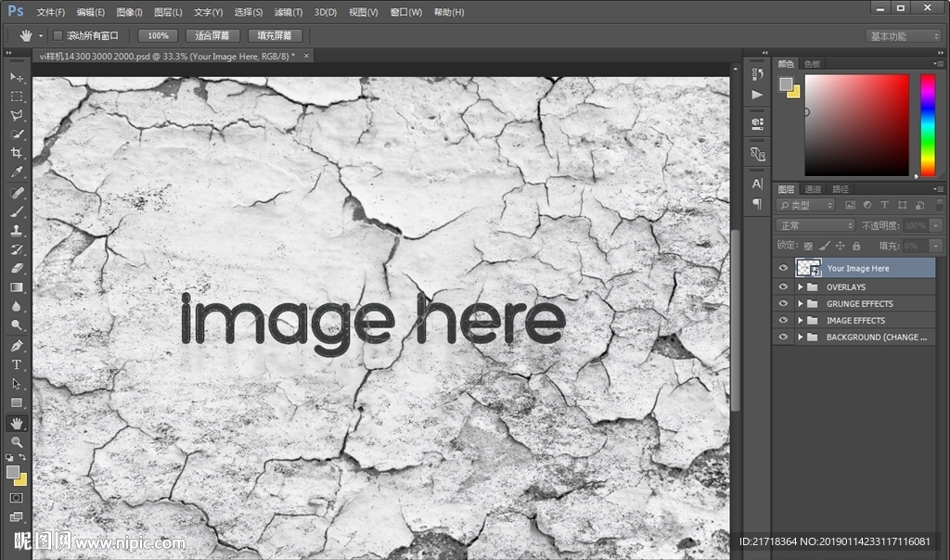This screenshot has width=950, height=560.
Task: Select the Blur droplet tool
Action: click(17, 306)
